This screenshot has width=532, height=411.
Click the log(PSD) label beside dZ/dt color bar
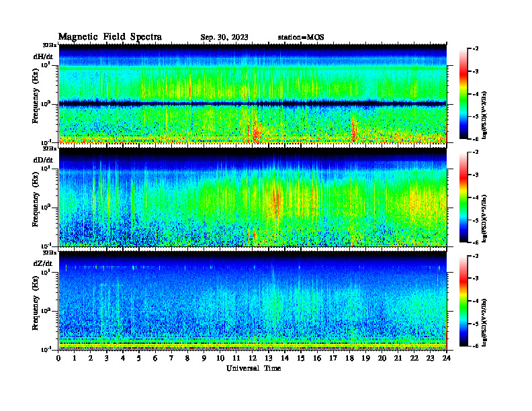coord(484,322)
